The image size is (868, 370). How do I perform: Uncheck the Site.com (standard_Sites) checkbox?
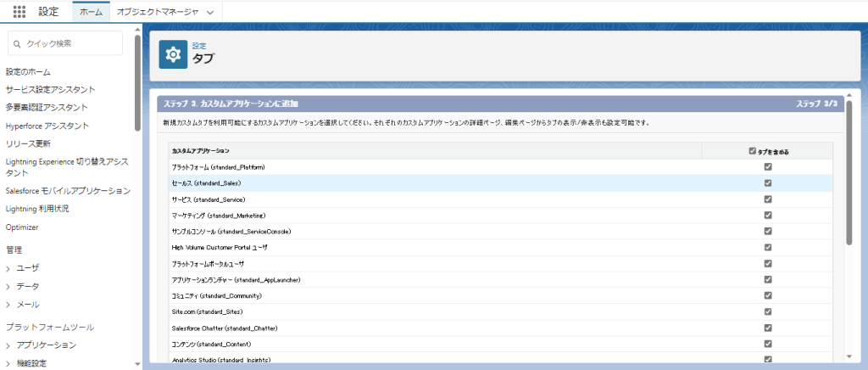tap(768, 311)
